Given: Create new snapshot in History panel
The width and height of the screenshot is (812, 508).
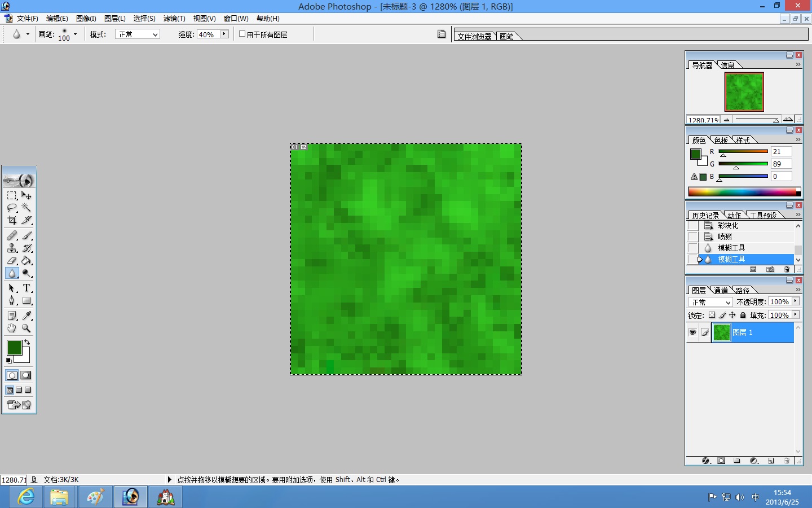Looking at the screenshot, I should (x=770, y=270).
